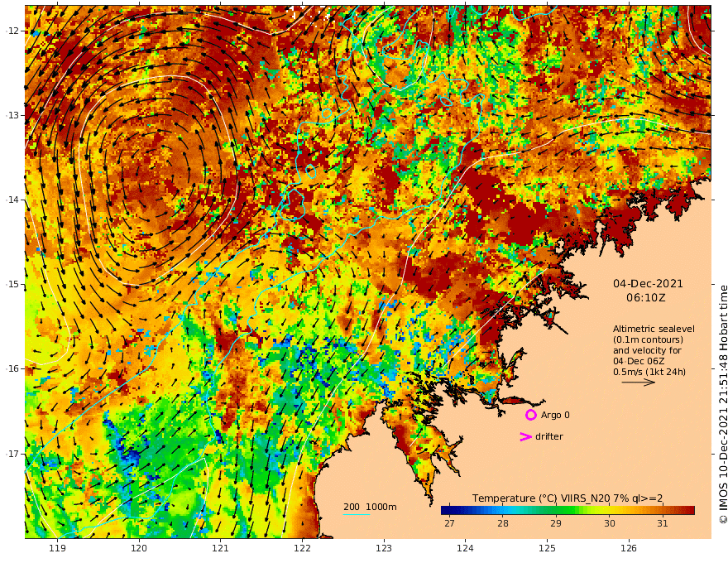Click longitude label 119 on the x-axis

click(x=57, y=548)
